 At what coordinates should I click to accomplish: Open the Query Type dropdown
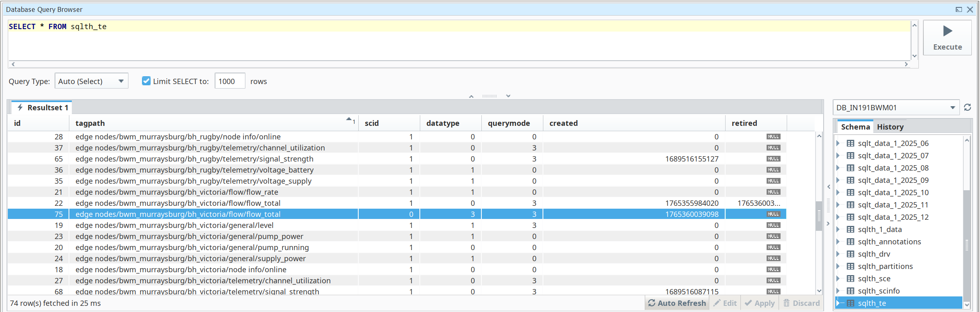tap(92, 81)
